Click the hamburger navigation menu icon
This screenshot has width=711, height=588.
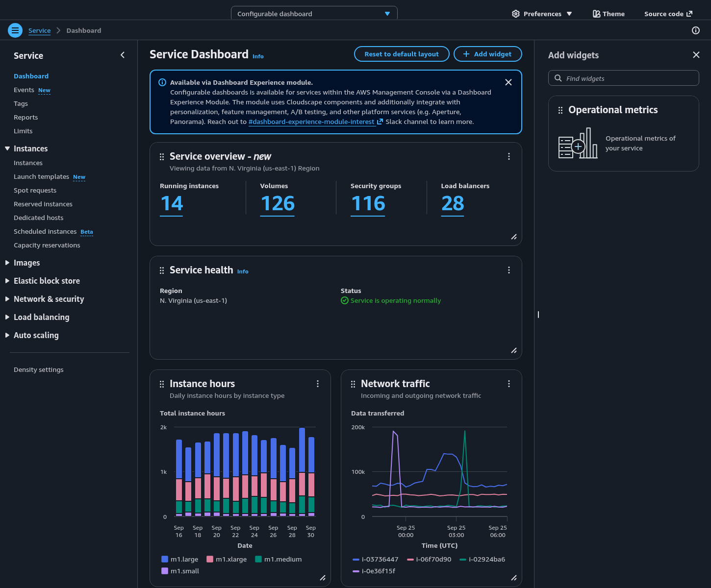[15, 30]
